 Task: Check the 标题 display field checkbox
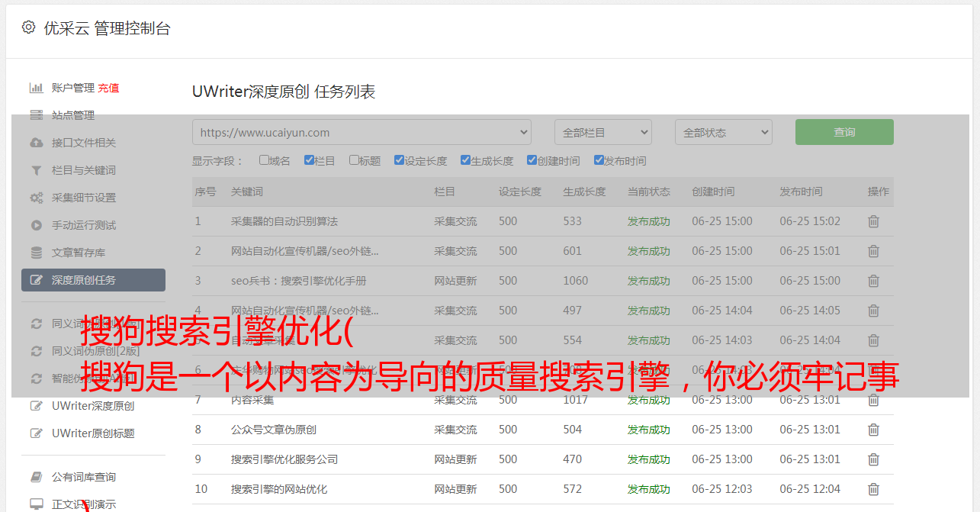(354, 160)
